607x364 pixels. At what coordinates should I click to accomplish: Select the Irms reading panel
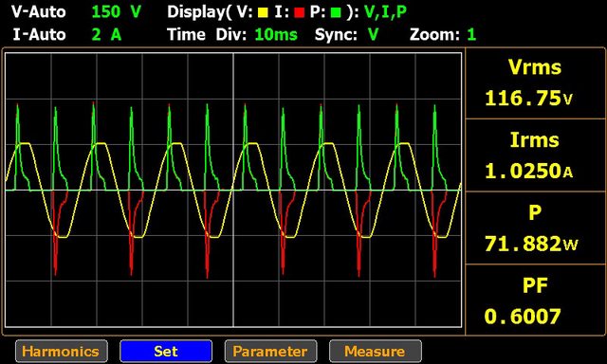pyautogui.click(x=535, y=155)
